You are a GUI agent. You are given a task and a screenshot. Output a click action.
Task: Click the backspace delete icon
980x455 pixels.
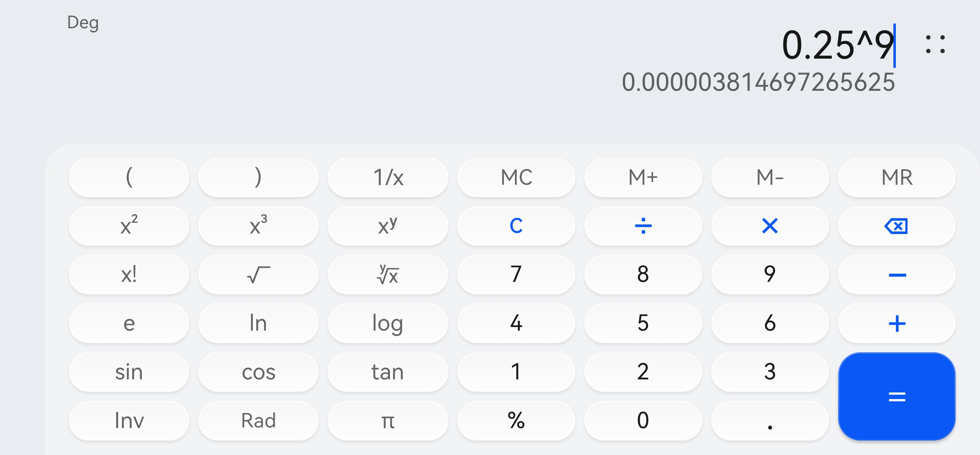pos(897,226)
